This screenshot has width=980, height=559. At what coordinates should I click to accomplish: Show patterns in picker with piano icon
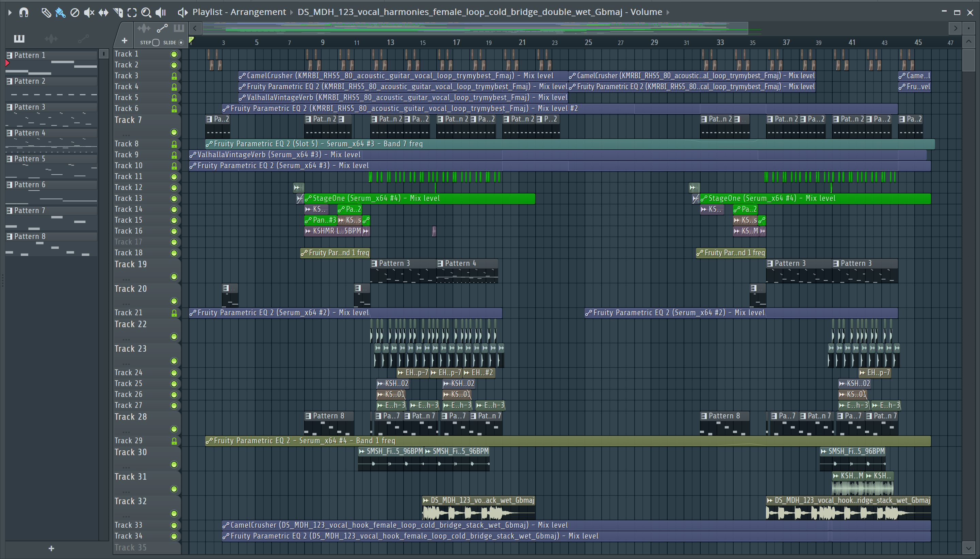19,38
